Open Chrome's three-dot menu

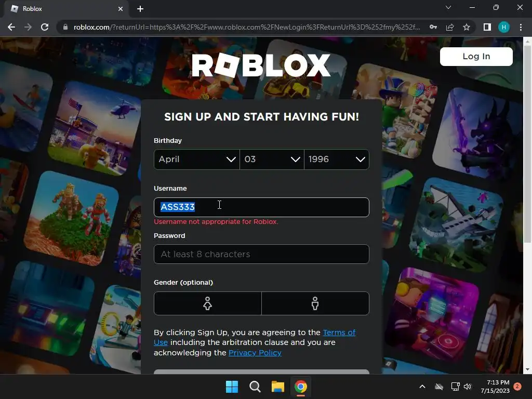(521, 27)
